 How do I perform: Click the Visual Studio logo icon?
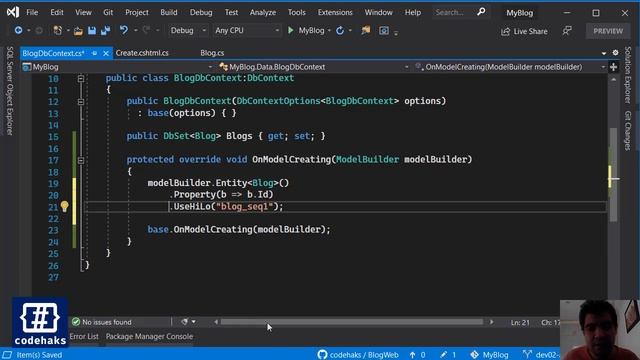(13, 12)
